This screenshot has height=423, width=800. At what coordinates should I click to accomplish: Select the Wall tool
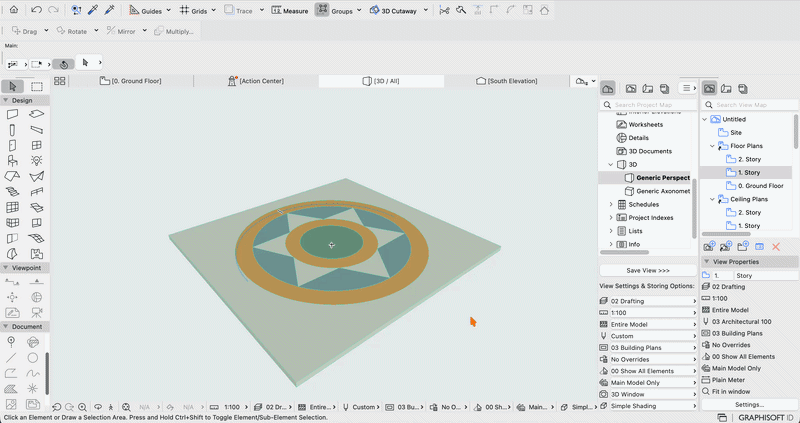tap(13, 114)
